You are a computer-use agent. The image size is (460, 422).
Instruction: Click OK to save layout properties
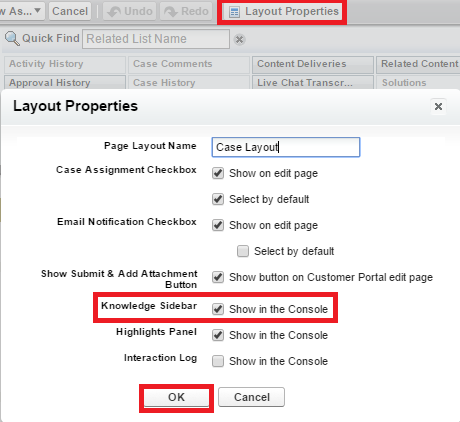tap(176, 397)
